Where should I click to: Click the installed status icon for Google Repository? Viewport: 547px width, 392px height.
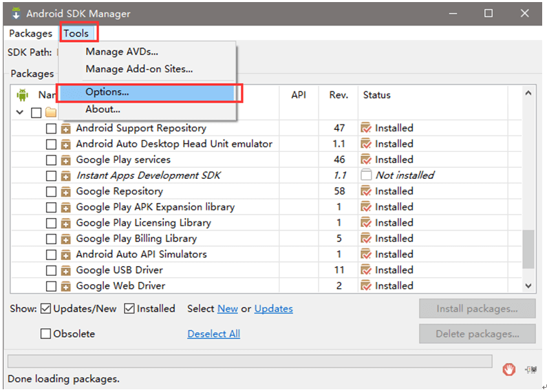pyautogui.click(x=366, y=191)
